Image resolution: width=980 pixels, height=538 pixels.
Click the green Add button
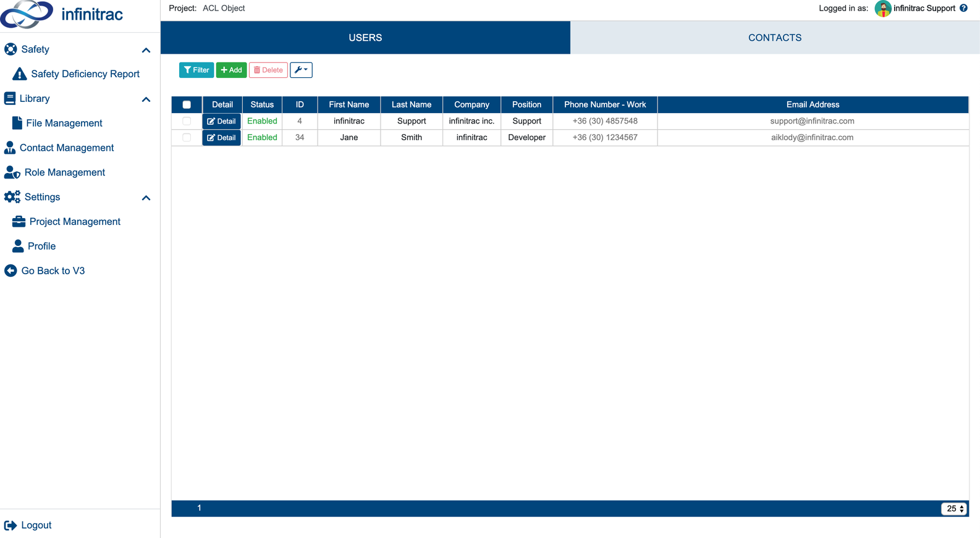[231, 70]
